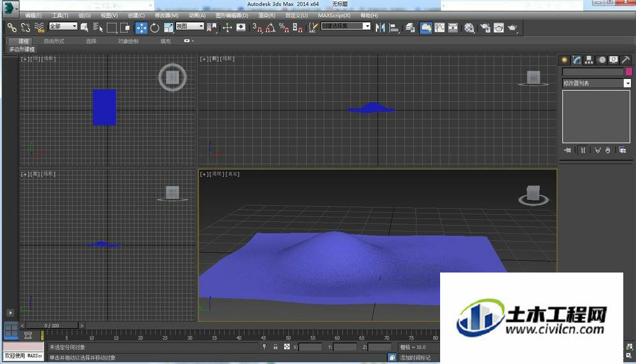The width and height of the screenshot is (636, 364).
Task: Click the object name input field
Action: point(593,72)
